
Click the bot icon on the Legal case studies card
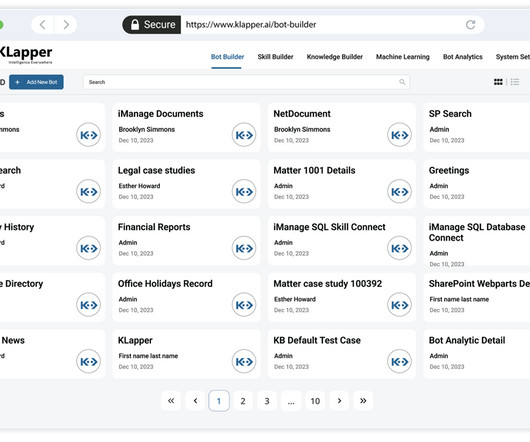click(244, 192)
